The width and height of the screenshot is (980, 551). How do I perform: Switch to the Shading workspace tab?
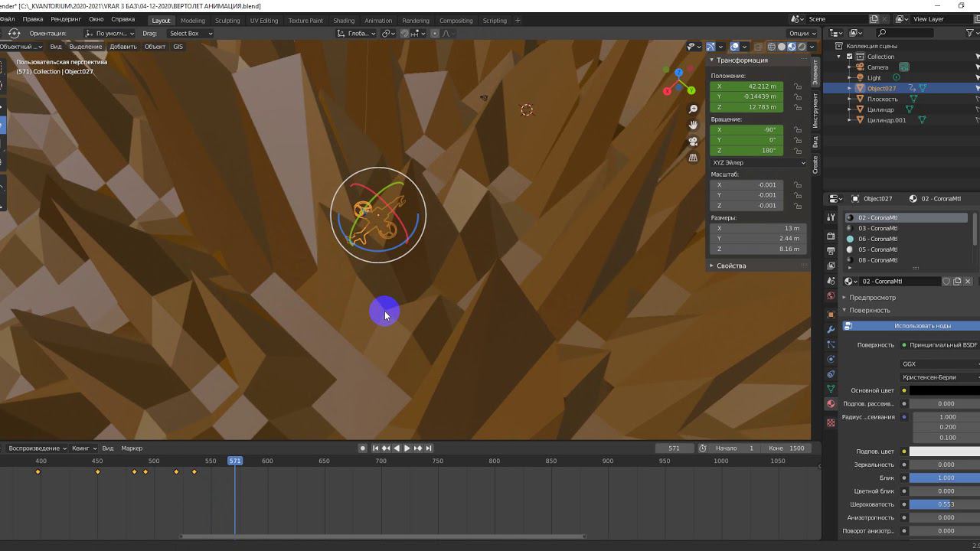[343, 21]
